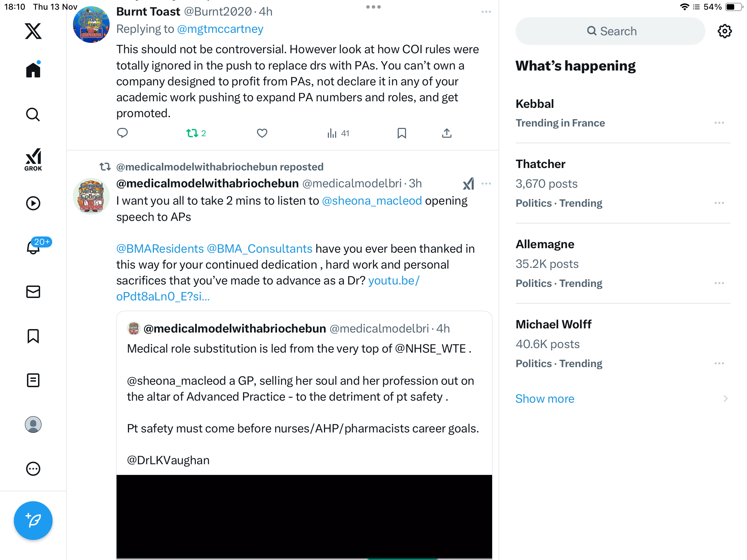Viewport: 747px width, 560px height.
Task: Open the Thatcher trending topic
Action: coord(541,164)
